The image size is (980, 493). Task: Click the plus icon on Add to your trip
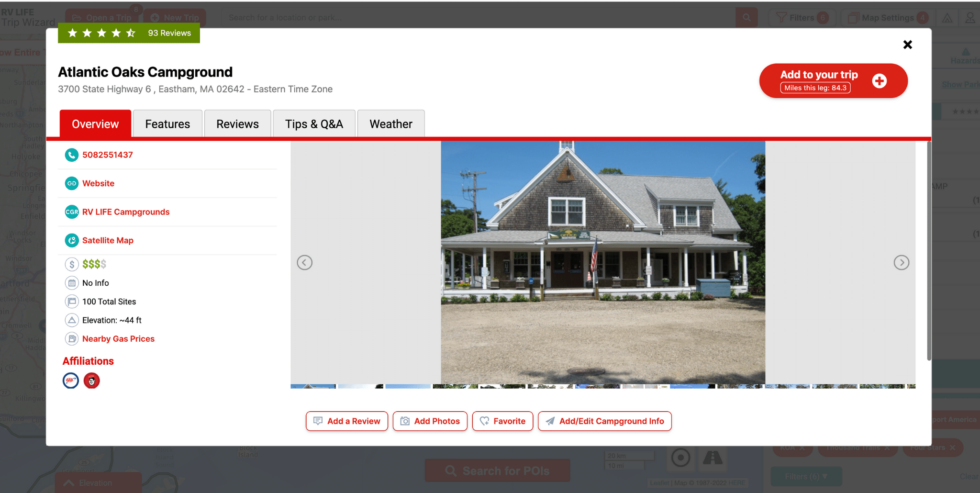pyautogui.click(x=879, y=81)
